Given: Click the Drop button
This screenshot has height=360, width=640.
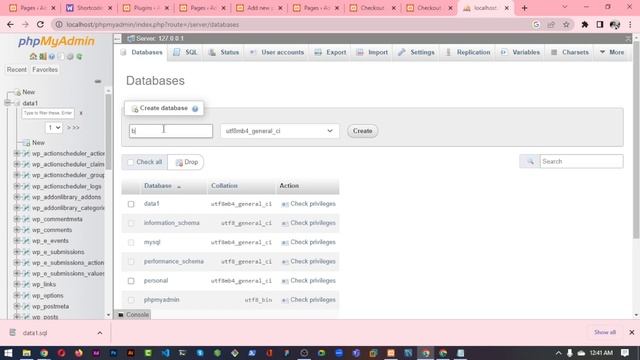Looking at the screenshot, I should click(x=187, y=162).
